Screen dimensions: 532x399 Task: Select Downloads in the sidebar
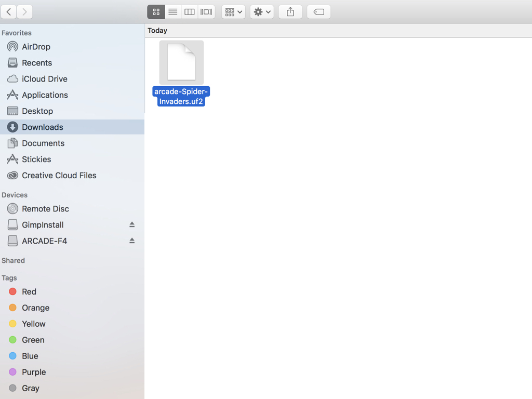(x=72, y=127)
